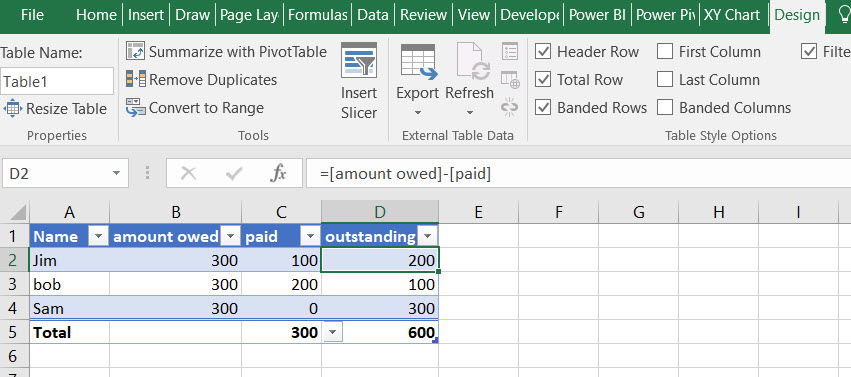
Task: Cancel the formula entry with X icon
Action: coord(188,174)
